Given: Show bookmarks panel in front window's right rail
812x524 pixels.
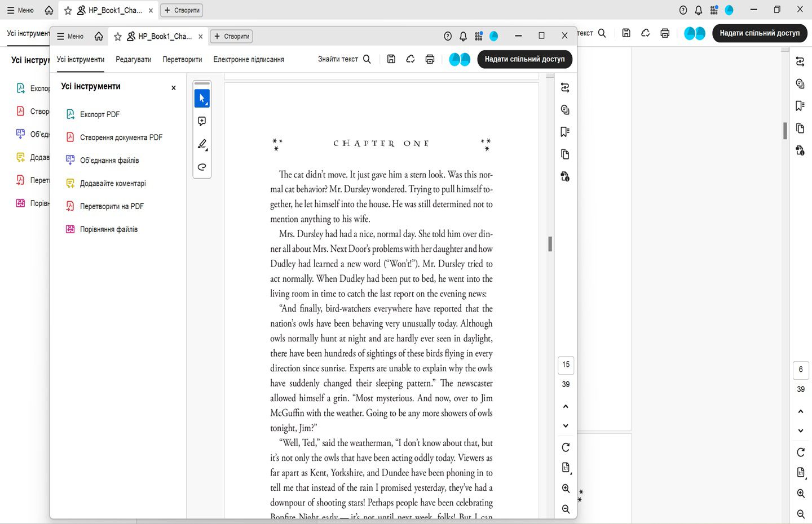Looking at the screenshot, I should [565, 132].
